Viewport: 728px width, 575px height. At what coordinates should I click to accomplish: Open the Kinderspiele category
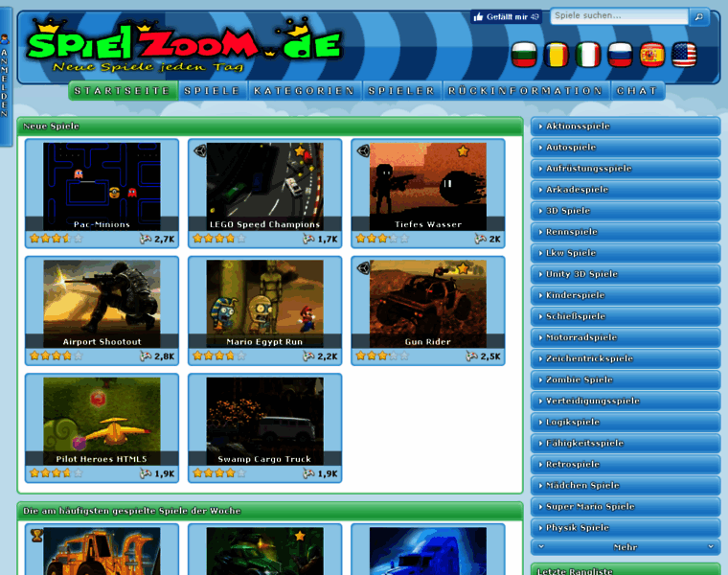pos(626,295)
